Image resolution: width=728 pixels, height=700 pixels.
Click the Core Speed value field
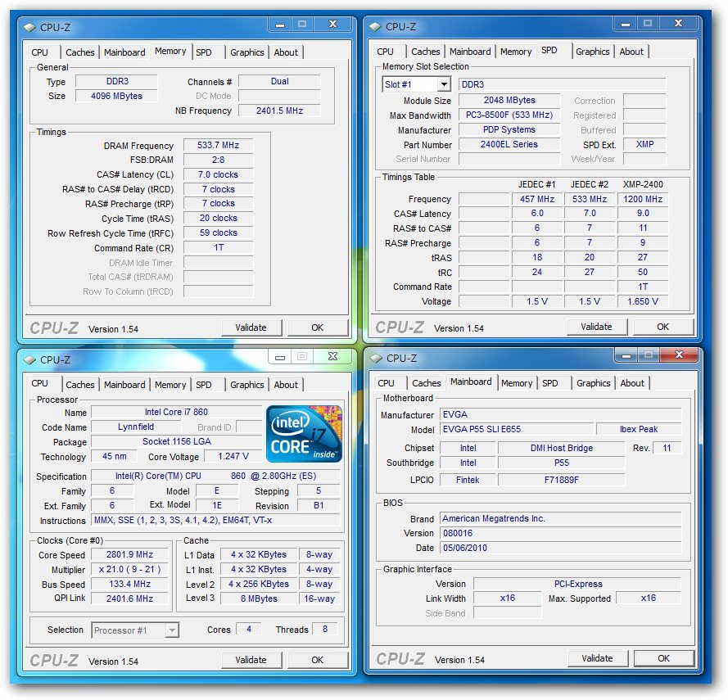[129, 554]
